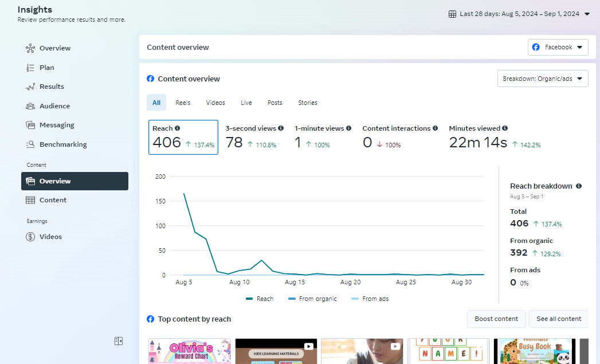600x364 pixels.
Task: Click Facebook logo beside Top content by reach
Action: [x=150, y=319]
